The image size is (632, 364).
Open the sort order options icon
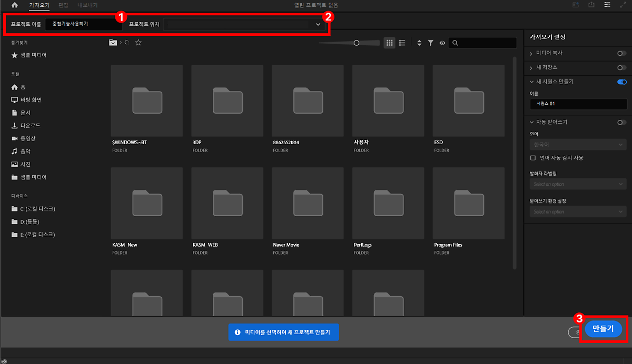[x=419, y=43]
